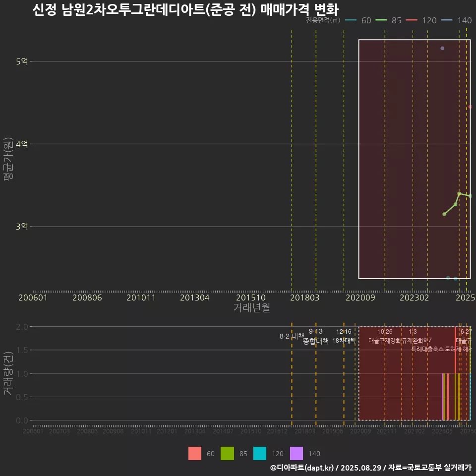The height and width of the screenshot is (476, 476).
Task: Click the '특례대출축소' annotation text
Action: tap(427, 349)
